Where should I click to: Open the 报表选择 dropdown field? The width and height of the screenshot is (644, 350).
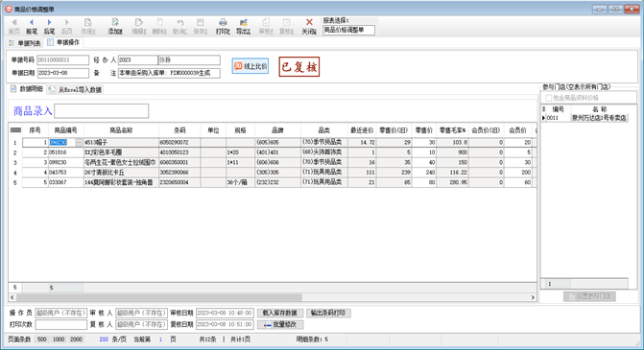click(348, 30)
